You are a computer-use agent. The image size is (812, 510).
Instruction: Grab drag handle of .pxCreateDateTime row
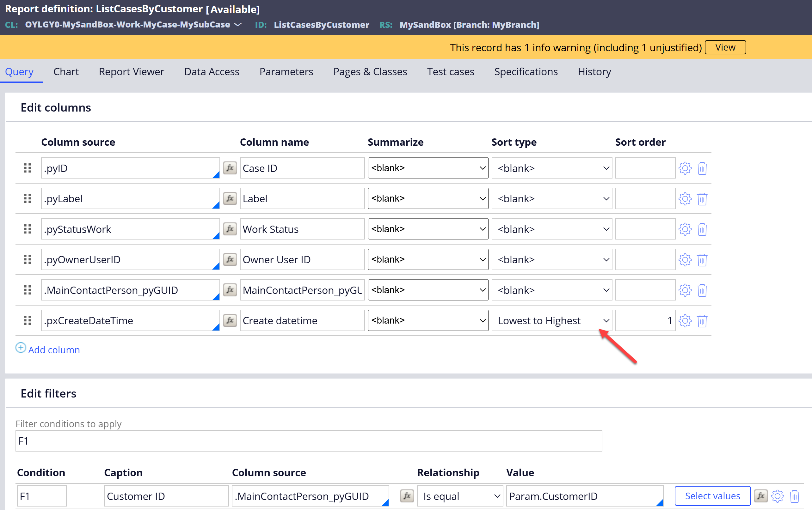[28, 320]
